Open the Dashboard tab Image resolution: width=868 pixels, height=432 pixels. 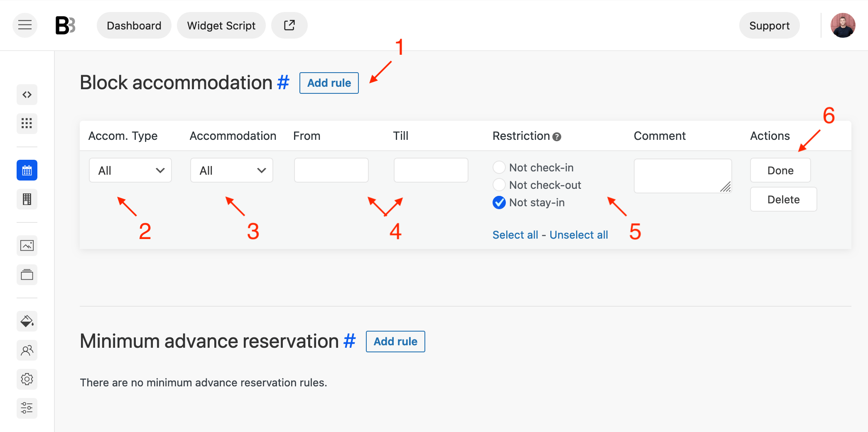(134, 25)
